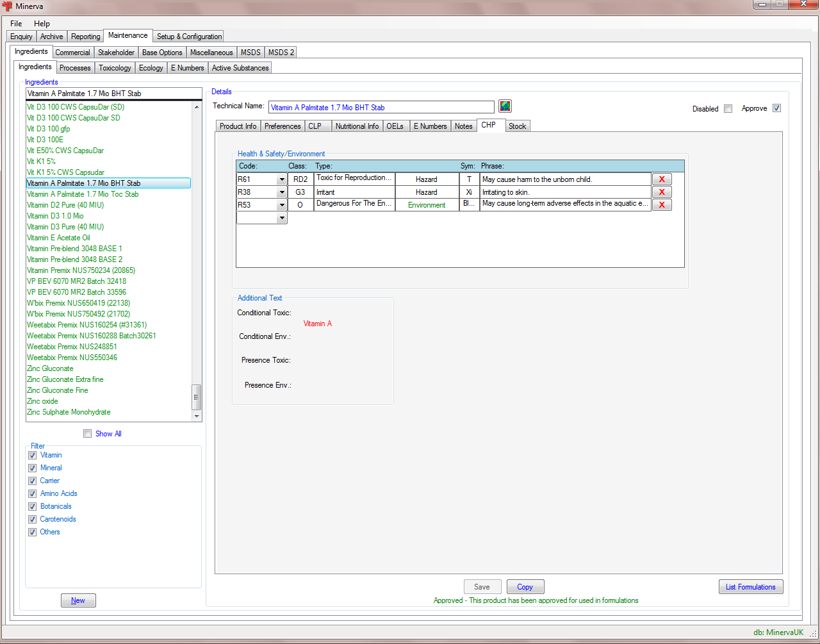
Task: Click the Technical Name input field
Action: (x=381, y=108)
